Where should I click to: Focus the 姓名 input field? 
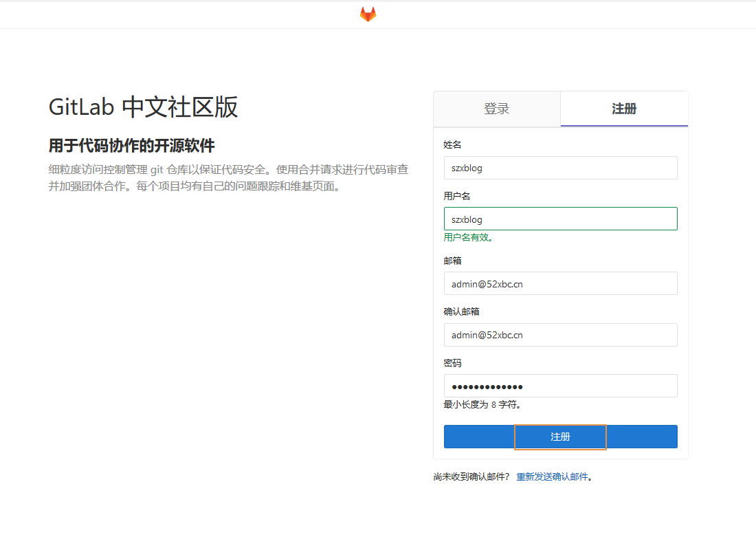point(560,168)
